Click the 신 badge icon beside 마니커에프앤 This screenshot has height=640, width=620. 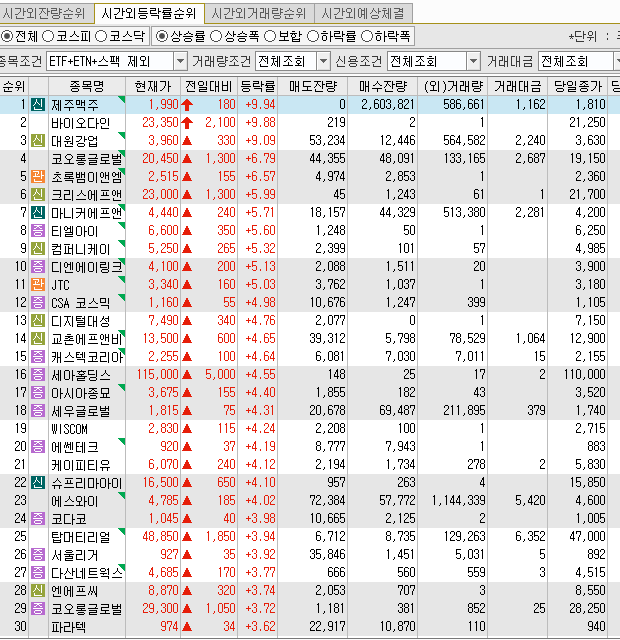(38, 213)
